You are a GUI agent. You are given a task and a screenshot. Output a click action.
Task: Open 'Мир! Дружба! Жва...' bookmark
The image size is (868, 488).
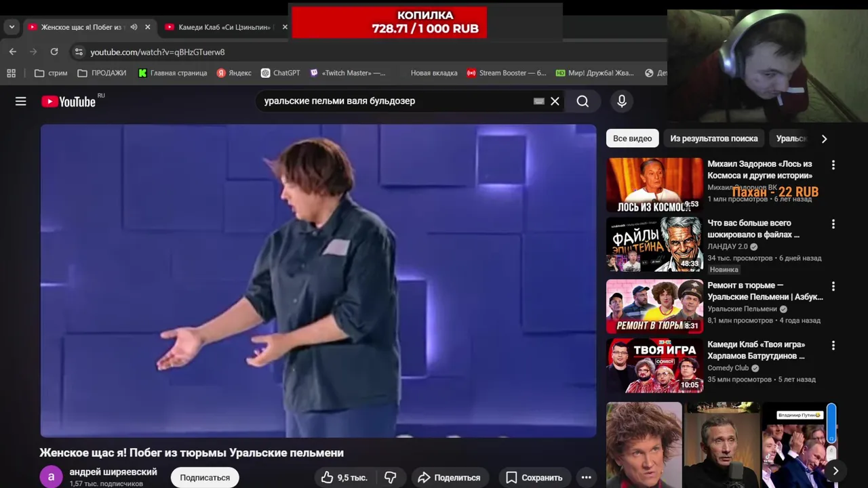[595, 73]
